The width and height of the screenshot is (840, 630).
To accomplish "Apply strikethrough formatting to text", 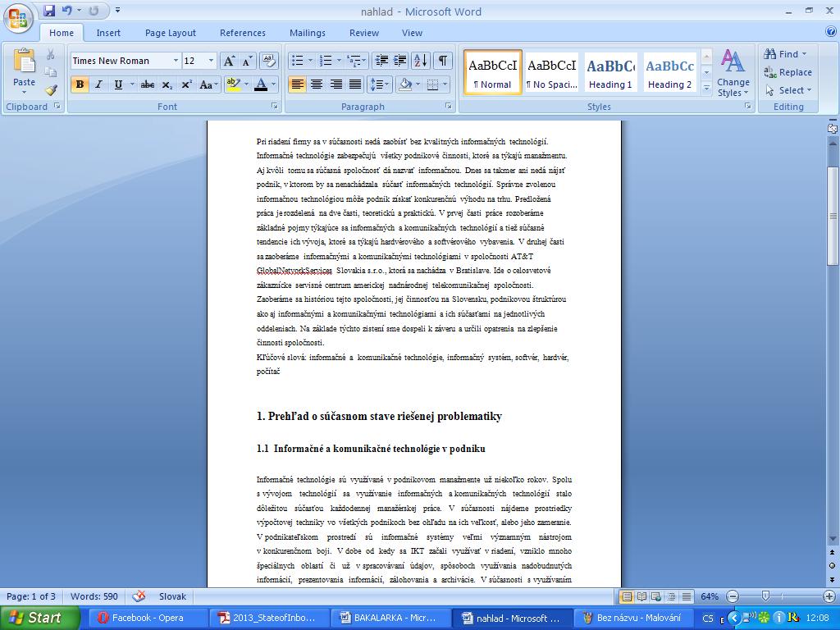I will click(x=148, y=84).
